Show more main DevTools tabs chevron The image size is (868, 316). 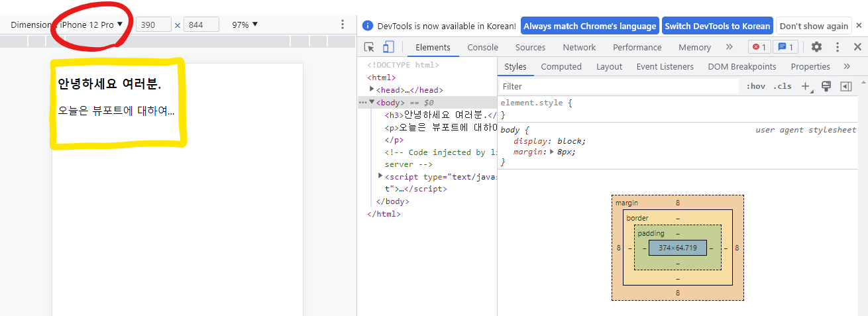point(730,47)
